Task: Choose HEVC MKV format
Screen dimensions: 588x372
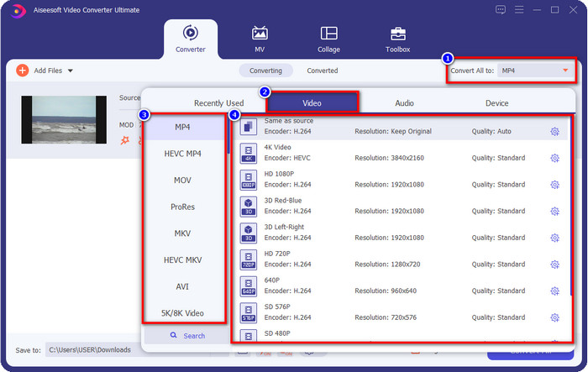Action: (182, 259)
